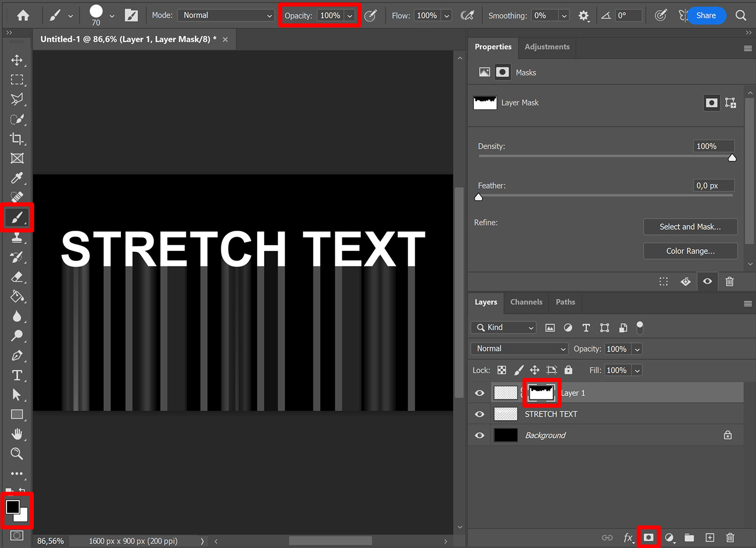Click the foreground color swatch
This screenshot has width=756, height=548.
point(14,507)
